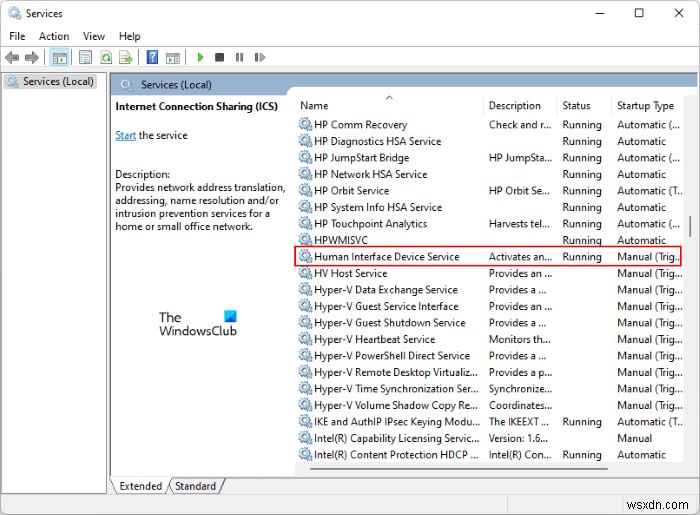This screenshot has height=515, width=700.
Task: Open the File menu
Action: (x=17, y=36)
